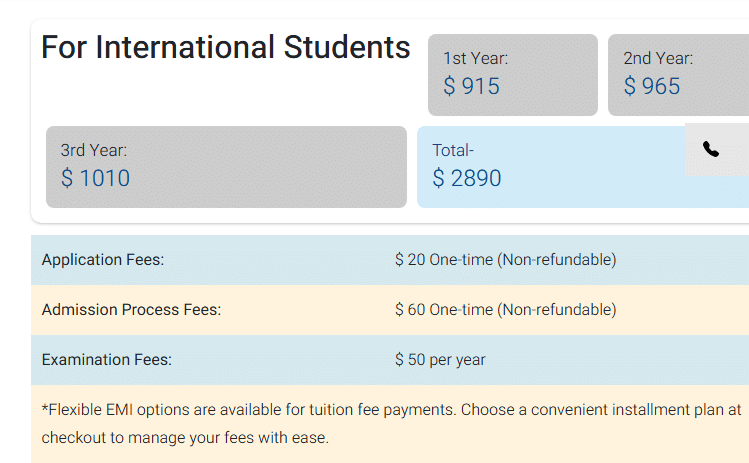
Task: Click the $ 965 second year amount
Action: pyautogui.click(x=652, y=87)
